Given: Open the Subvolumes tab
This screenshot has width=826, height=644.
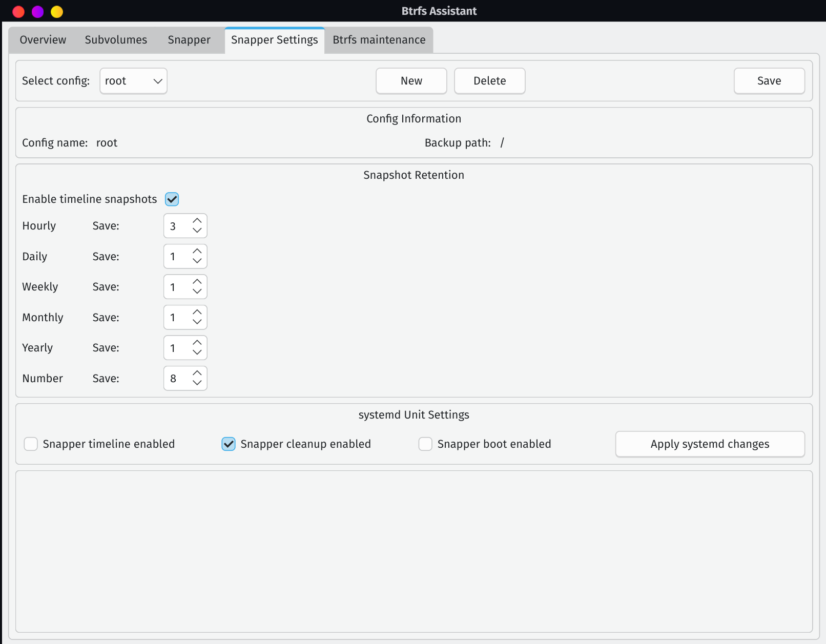Looking at the screenshot, I should [x=116, y=40].
